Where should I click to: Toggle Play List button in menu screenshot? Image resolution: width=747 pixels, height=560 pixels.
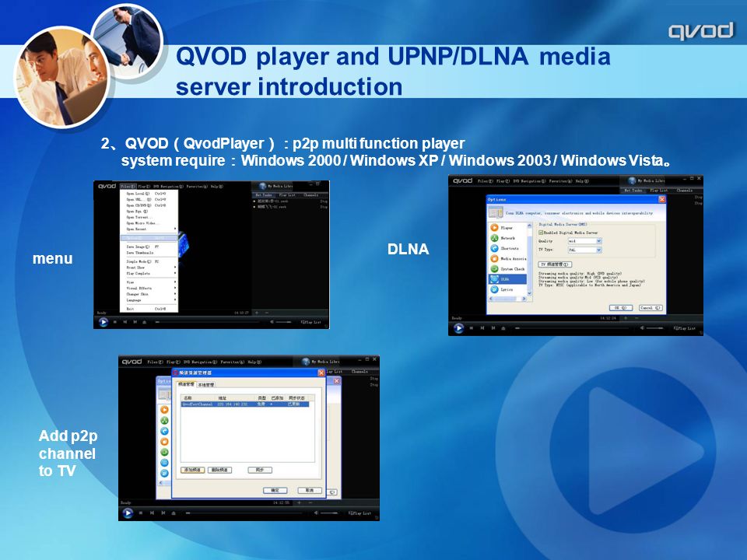[310, 322]
